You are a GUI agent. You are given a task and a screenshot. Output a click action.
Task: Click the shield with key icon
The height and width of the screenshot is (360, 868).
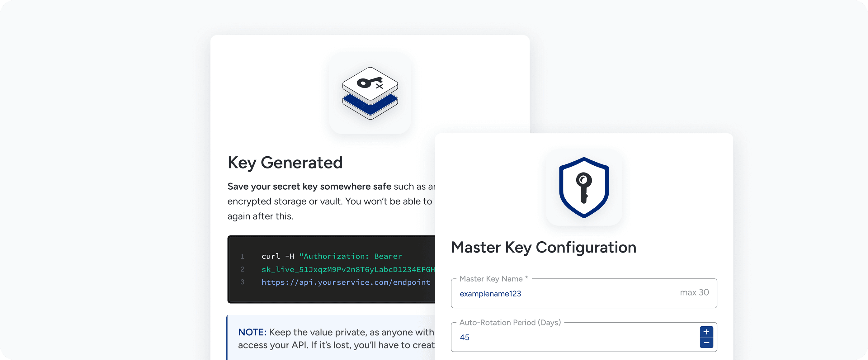(x=584, y=187)
